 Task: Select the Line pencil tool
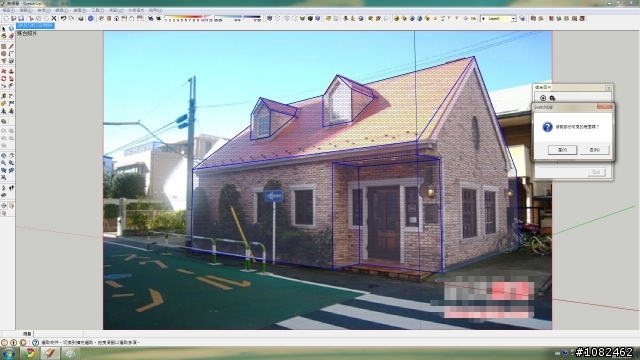[x=11, y=47]
